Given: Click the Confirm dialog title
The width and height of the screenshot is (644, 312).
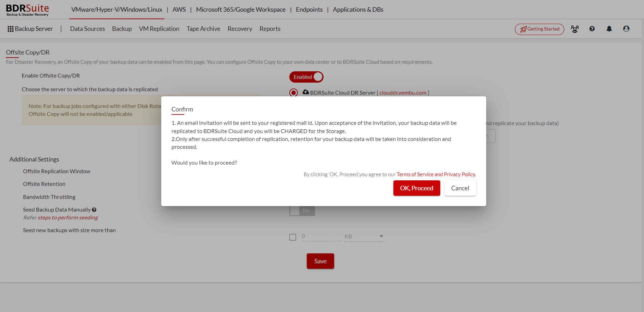Looking at the screenshot, I should pyautogui.click(x=182, y=109).
